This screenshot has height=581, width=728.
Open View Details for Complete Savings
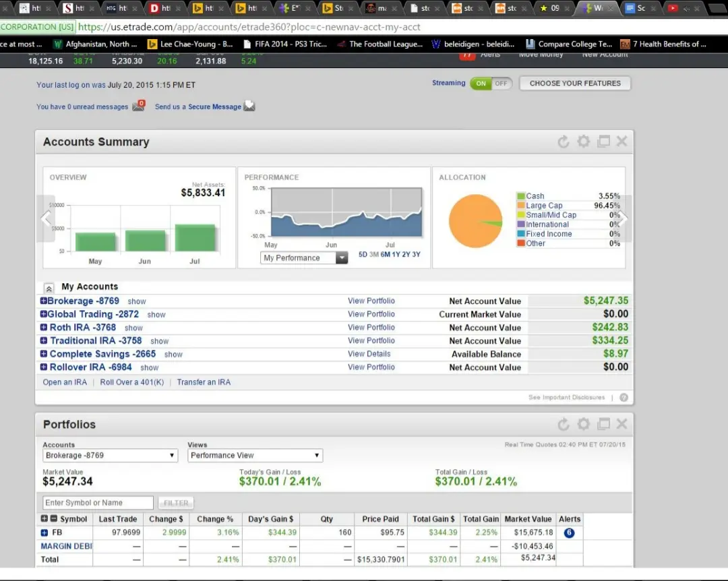(x=369, y=354)
